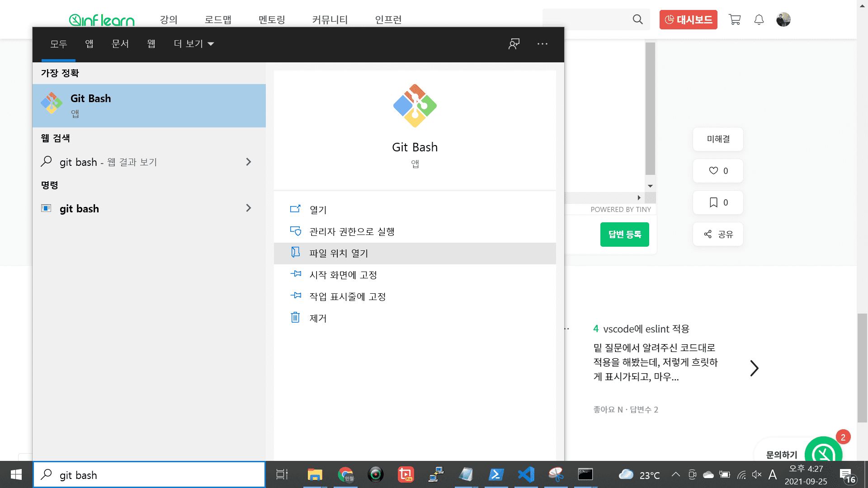Open search feedback icon in header
This screenshot has height=488, width=868.
(x=514, y=44)
